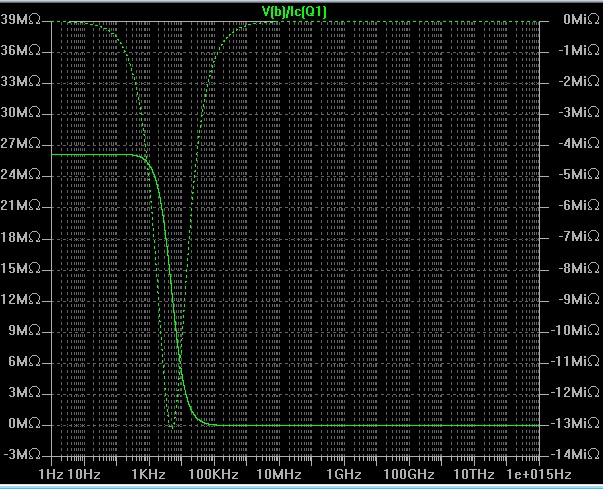Click the -11MiΩ right axis label

(575, 361)
